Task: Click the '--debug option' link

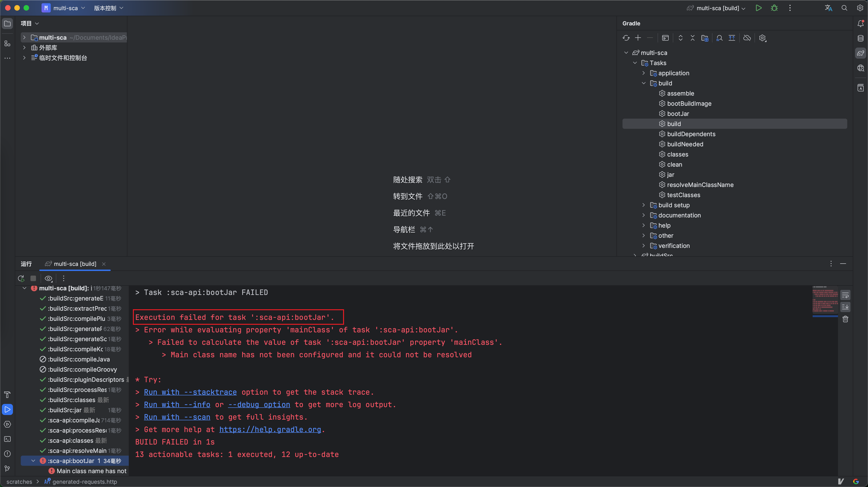Action: tap(259, 404)
